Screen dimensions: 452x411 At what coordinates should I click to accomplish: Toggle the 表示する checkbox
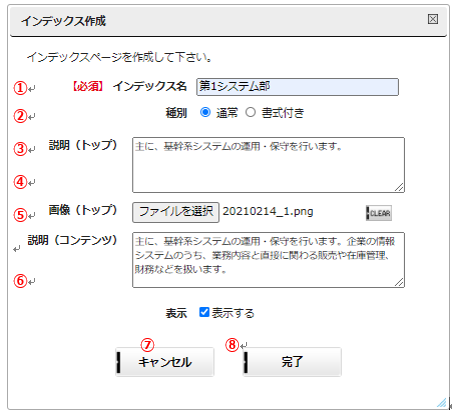coord(204,312)
